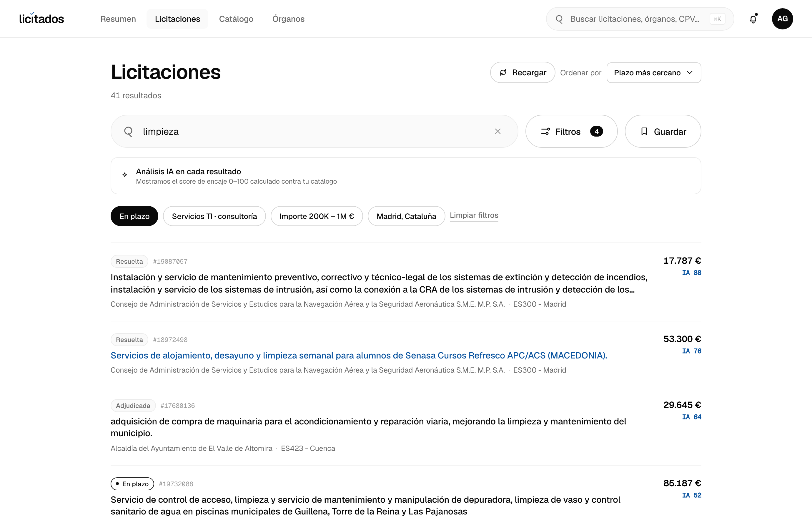The height and width of the screenshot is (518, 812).
Task: Open the notifications bell
Action: 753,19
